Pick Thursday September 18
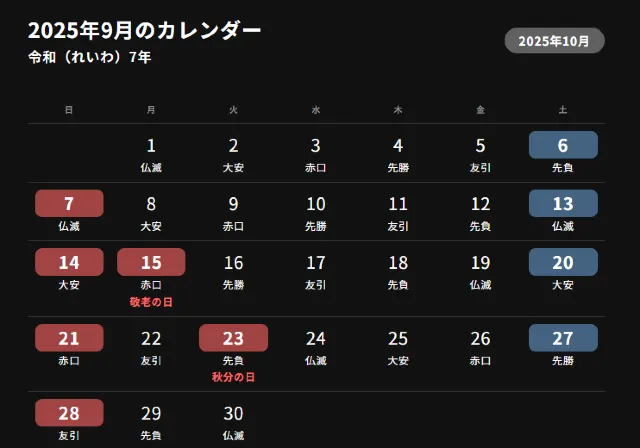 398,263
